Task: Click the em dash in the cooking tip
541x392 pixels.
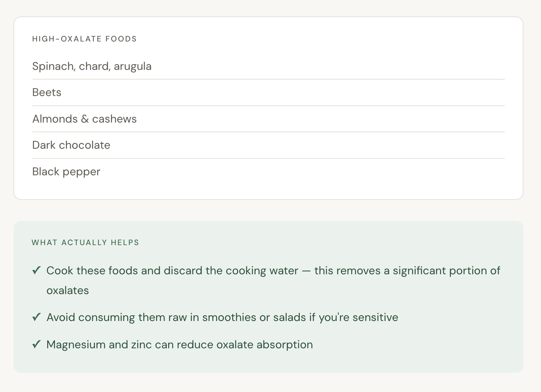Action: (x=306, y=271)
